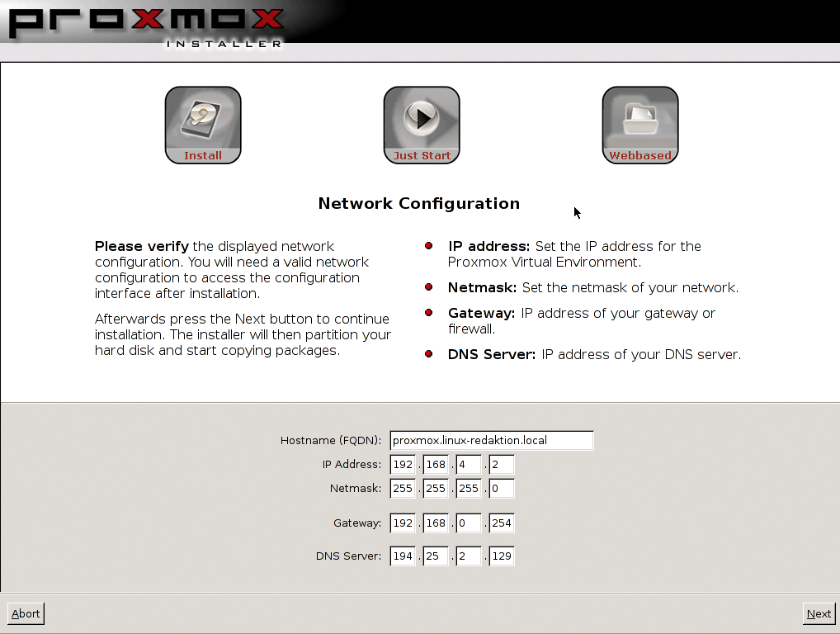Click the Gateway field containing 254
The image size is (840, 634).
(501, 523)
